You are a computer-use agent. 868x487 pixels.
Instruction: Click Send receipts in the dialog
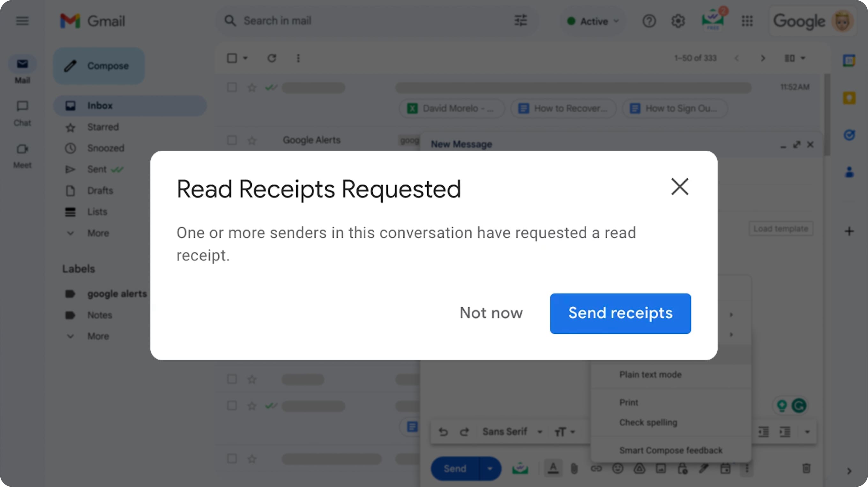pyautogui.click(x=620, y=313)
